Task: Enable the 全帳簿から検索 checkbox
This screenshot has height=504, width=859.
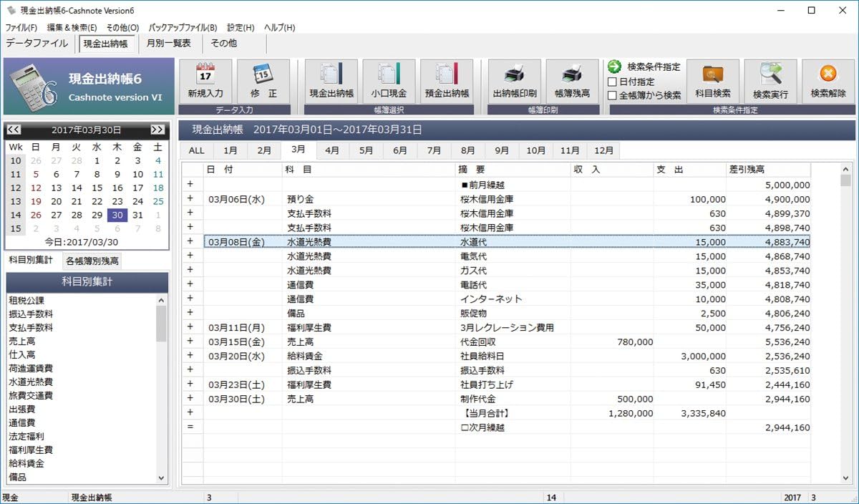Action: (x=612, y=95)
